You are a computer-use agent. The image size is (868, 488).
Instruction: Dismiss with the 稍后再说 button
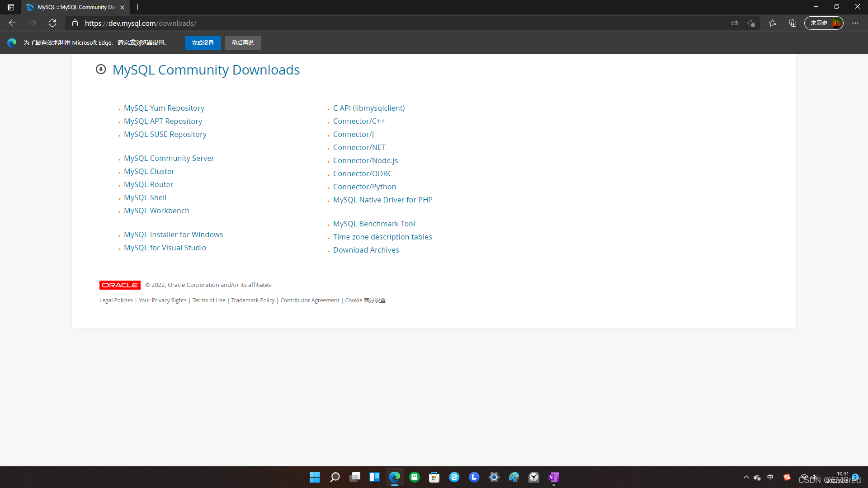[x=242, y=43]
